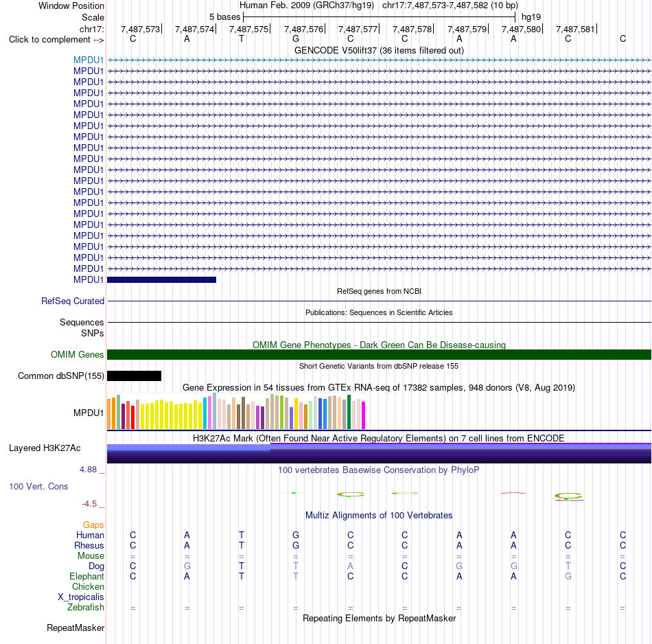Open the OMIM Genes track label
The width and height of the screenshot is (652, 644).
coord(77,354)
